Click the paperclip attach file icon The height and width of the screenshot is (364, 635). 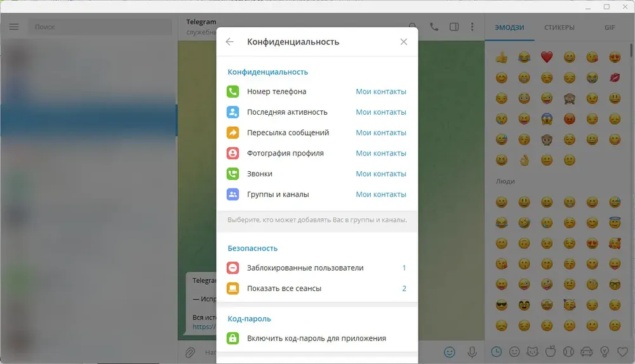(x=190, y=353)
